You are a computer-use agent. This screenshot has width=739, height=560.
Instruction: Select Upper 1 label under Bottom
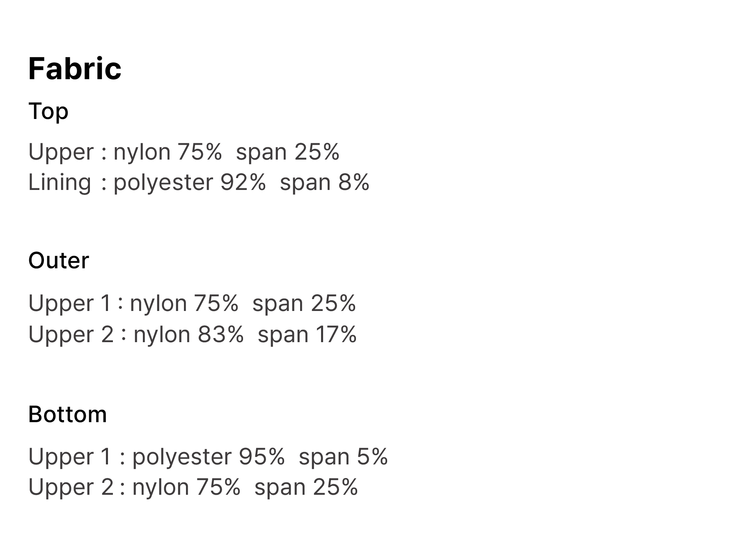coord(70,456)
